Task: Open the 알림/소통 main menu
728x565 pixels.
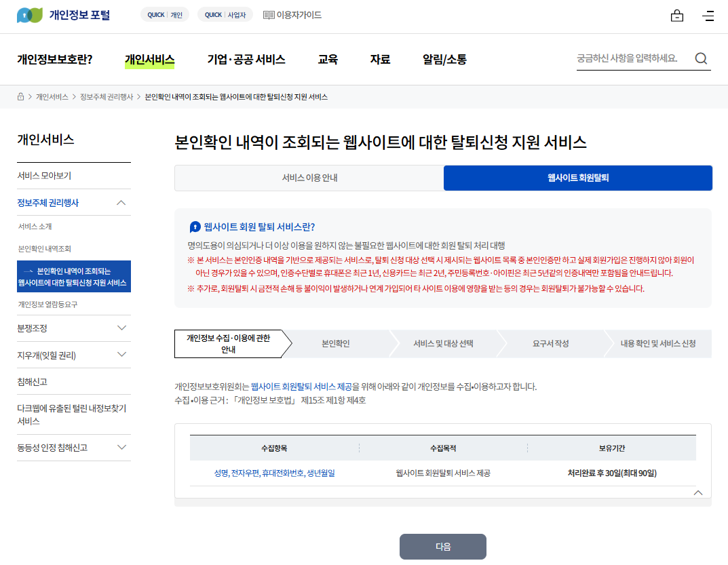Action: click(x=444, y=60)
